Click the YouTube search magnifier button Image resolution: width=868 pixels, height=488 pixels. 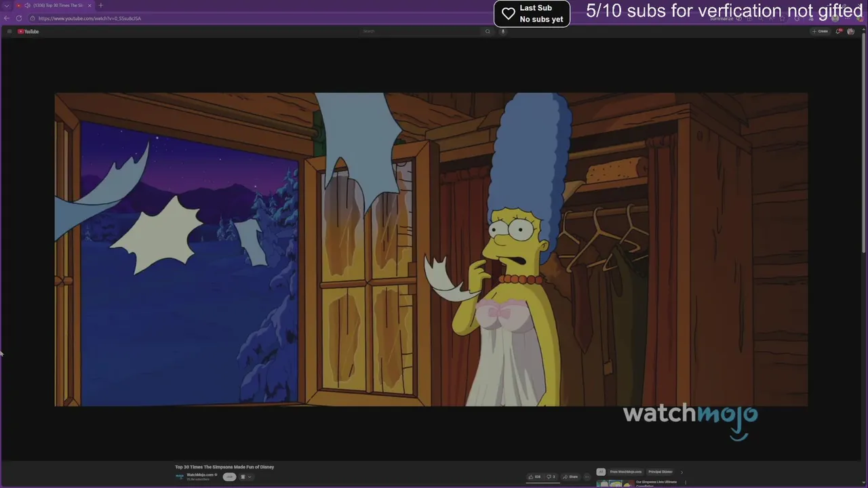487,31
